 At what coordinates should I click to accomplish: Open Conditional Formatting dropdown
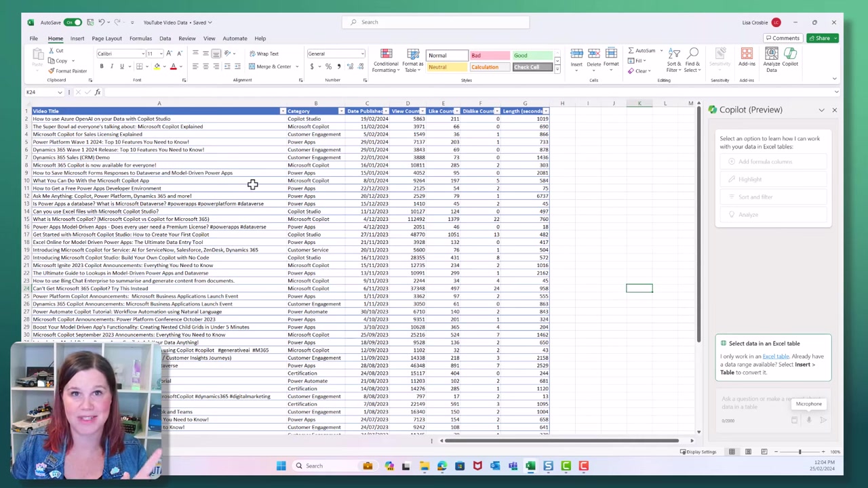pos(386,60)
